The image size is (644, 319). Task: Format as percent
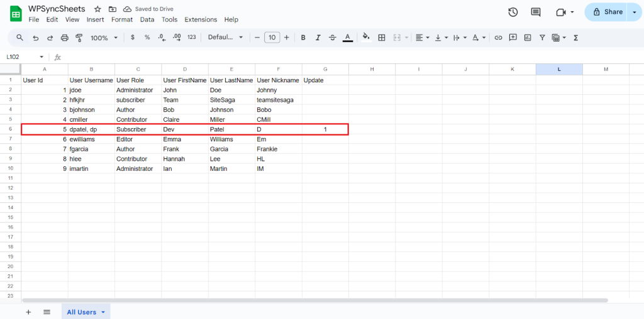pos(147,37)
